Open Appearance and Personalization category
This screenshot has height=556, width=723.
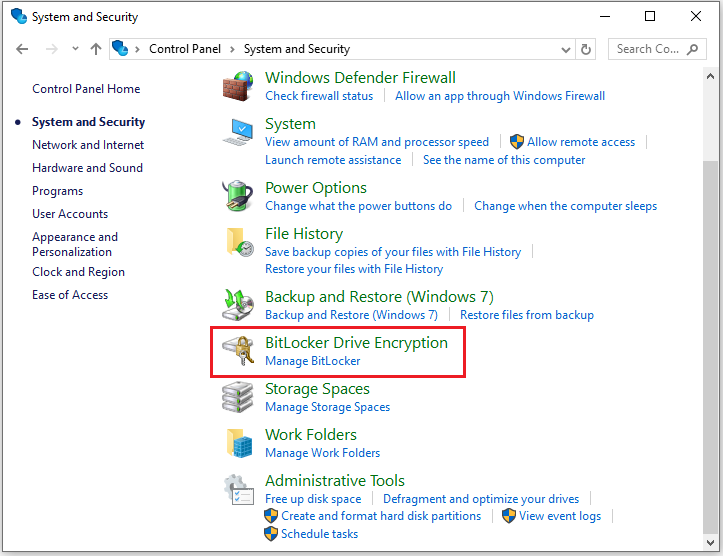[x=75, y=244]
